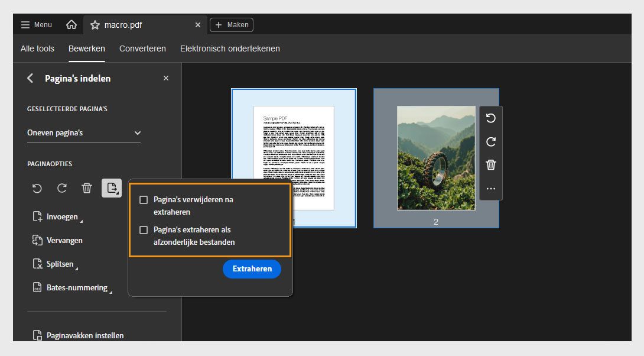Expand the Invoegen option
644x356 pixels.
(62, 217)
